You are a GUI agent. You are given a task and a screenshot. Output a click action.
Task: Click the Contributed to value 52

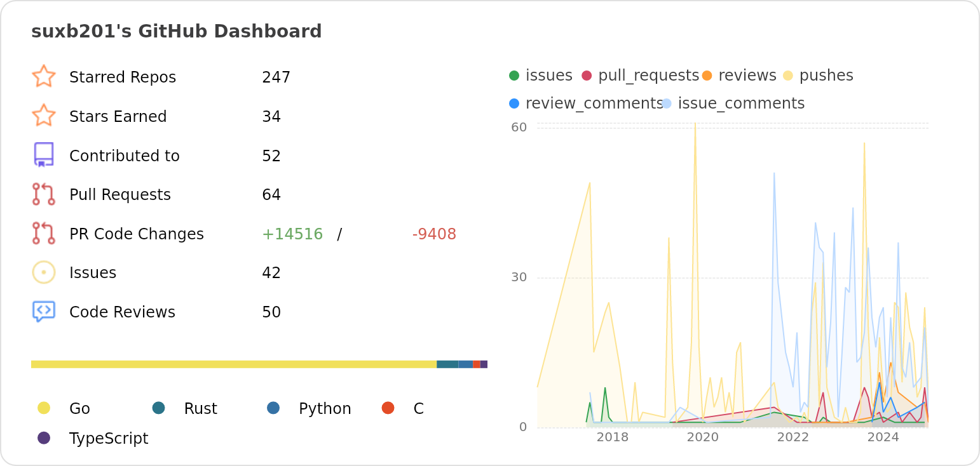coord(271,156)
